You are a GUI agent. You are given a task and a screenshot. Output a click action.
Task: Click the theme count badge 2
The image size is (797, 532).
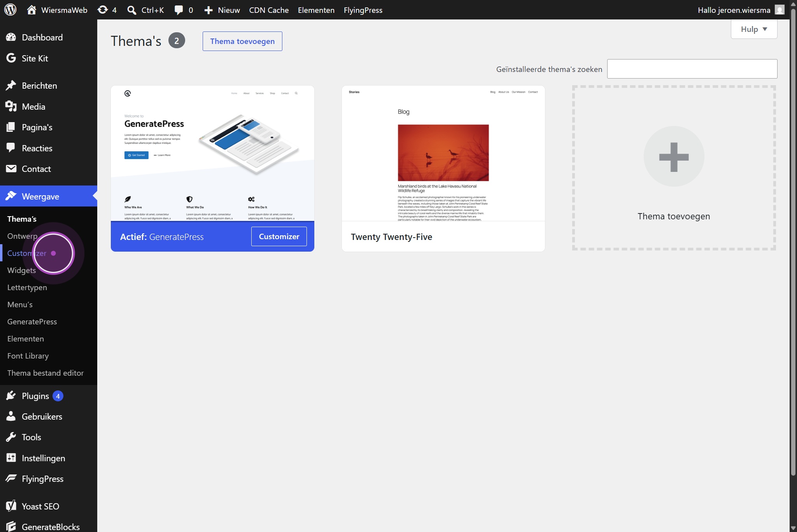(x=177, y=41)
